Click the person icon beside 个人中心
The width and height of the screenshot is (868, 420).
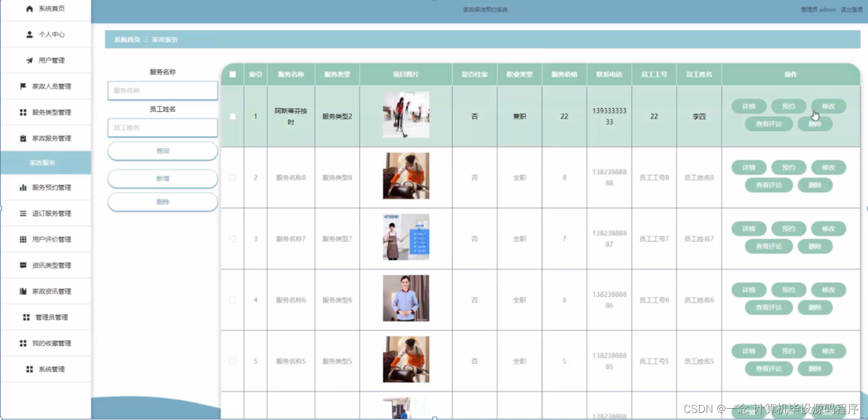coord(29,35)
